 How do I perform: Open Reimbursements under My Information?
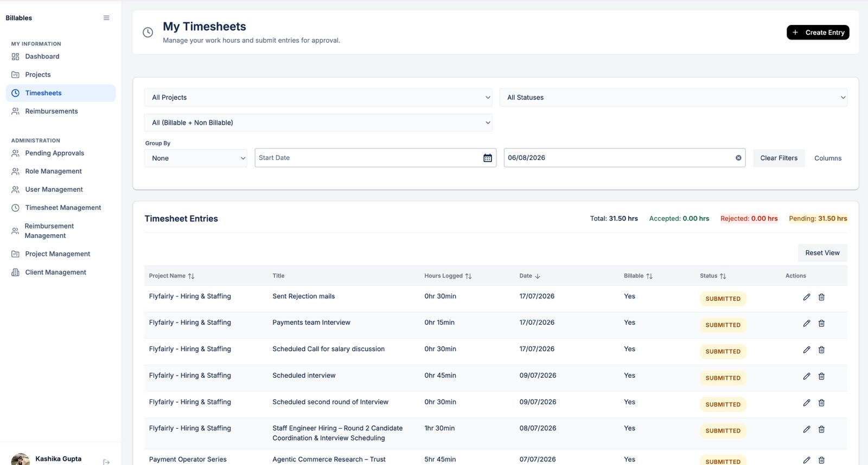(61, 111)
